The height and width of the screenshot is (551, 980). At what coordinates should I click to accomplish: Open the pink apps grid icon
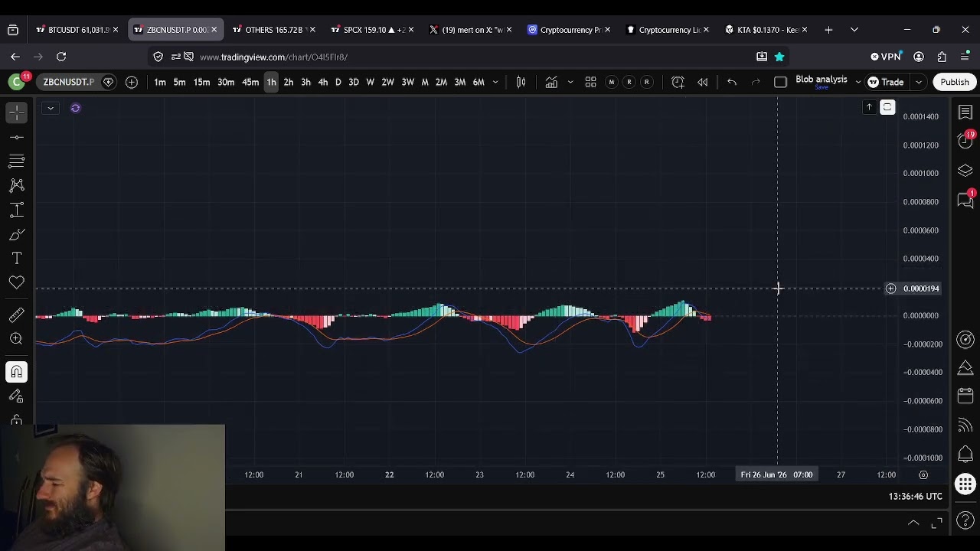(x=965, y=484)
